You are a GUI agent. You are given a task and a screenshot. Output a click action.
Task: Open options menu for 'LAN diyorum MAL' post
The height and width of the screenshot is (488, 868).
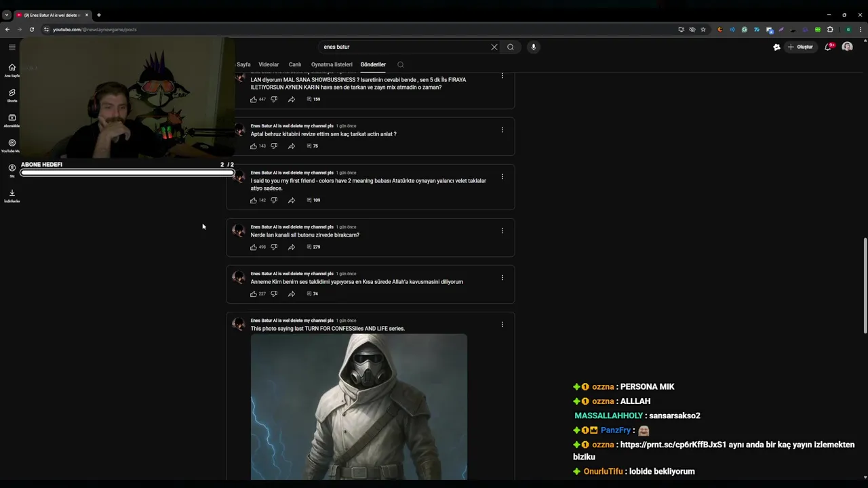click(x=502, y=75)
